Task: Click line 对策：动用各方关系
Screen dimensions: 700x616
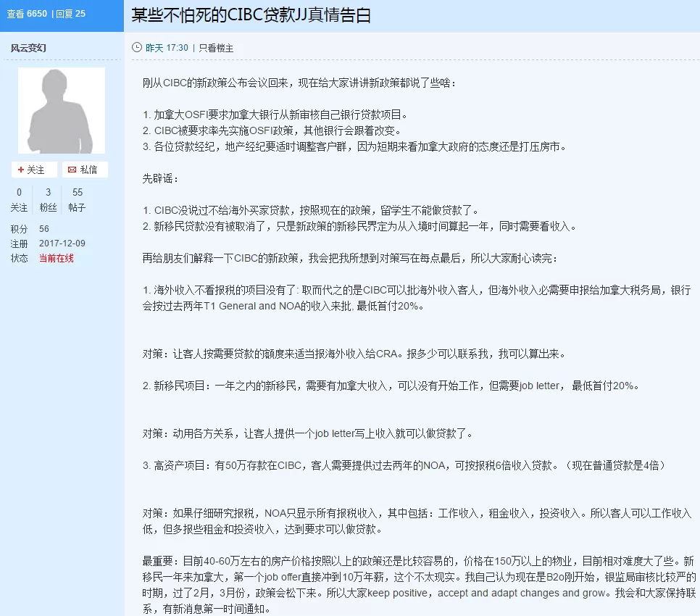Action: click(x=307, y=433)
